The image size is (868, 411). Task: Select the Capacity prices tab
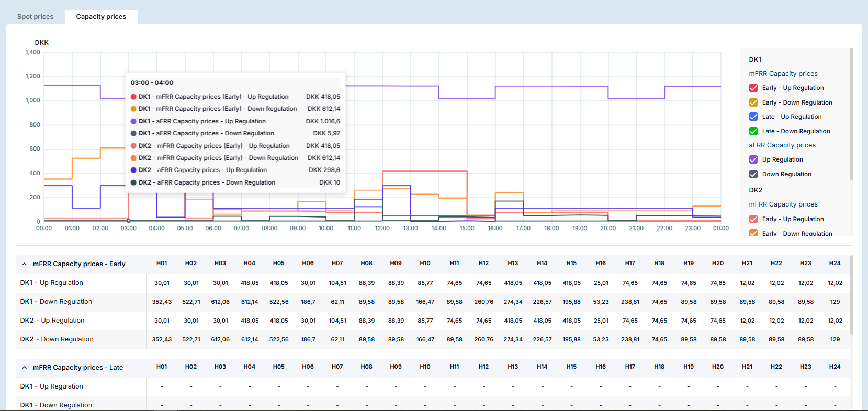101,17
